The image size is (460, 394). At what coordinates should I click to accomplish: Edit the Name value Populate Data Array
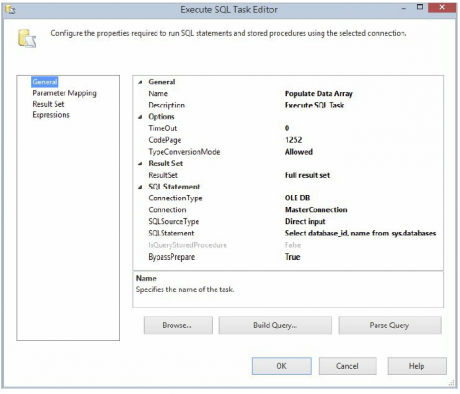coord(319,94)
